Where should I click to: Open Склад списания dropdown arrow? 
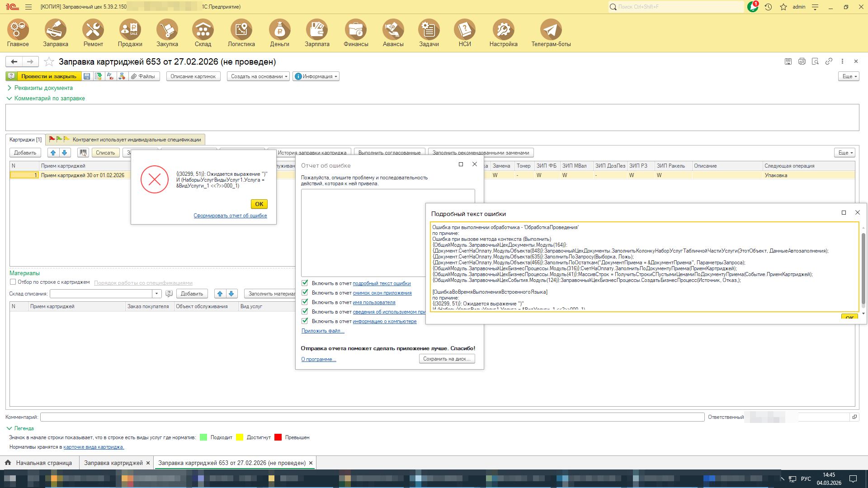click(x=156, y=294)
